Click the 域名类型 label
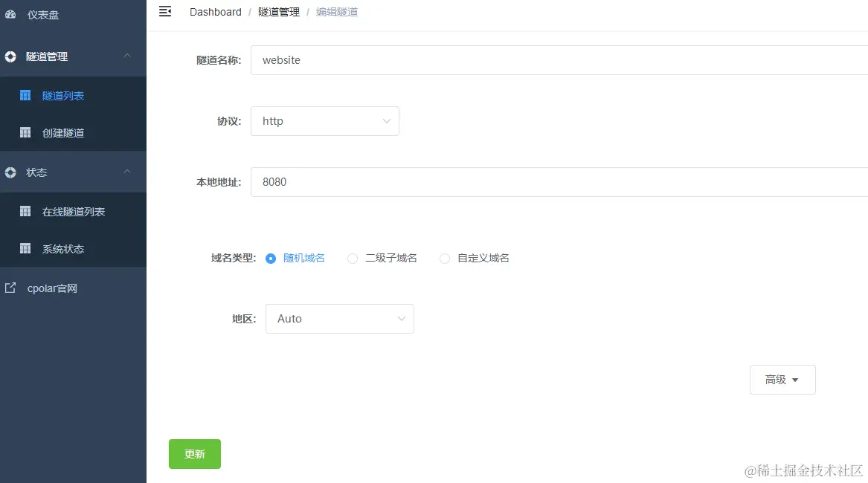868x483 pixels. pos(233,259)
